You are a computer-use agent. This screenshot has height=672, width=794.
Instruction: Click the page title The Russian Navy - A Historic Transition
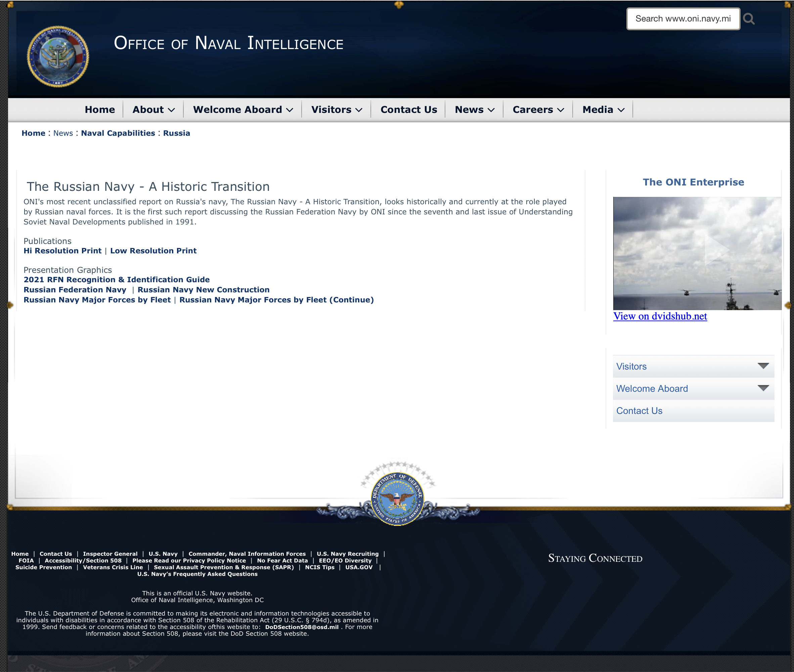148,187
